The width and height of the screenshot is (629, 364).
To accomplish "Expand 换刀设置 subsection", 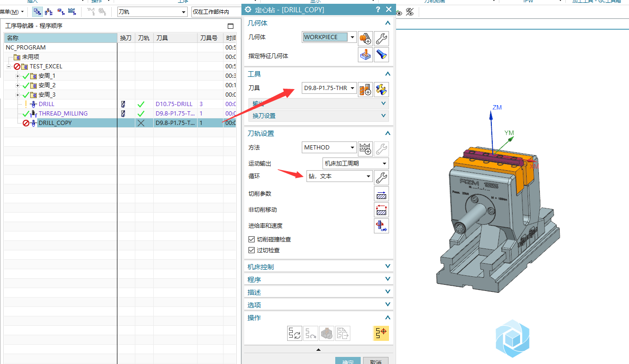I will click(319, 116).
